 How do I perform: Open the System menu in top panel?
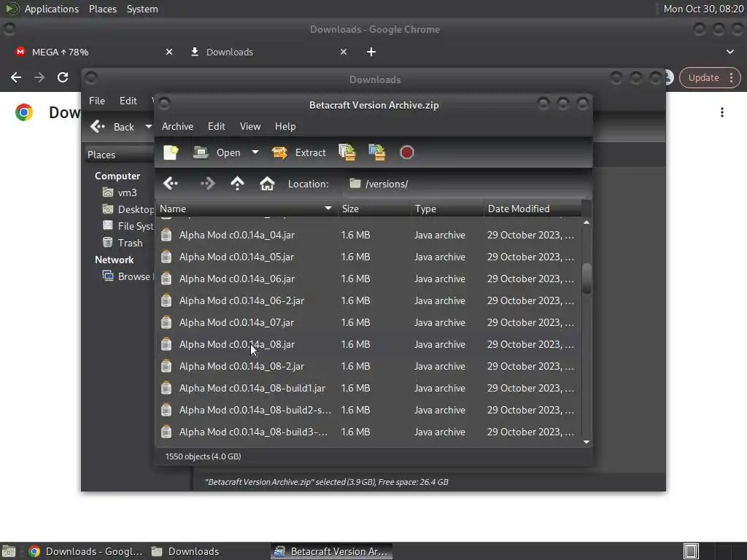pos(142,9)
